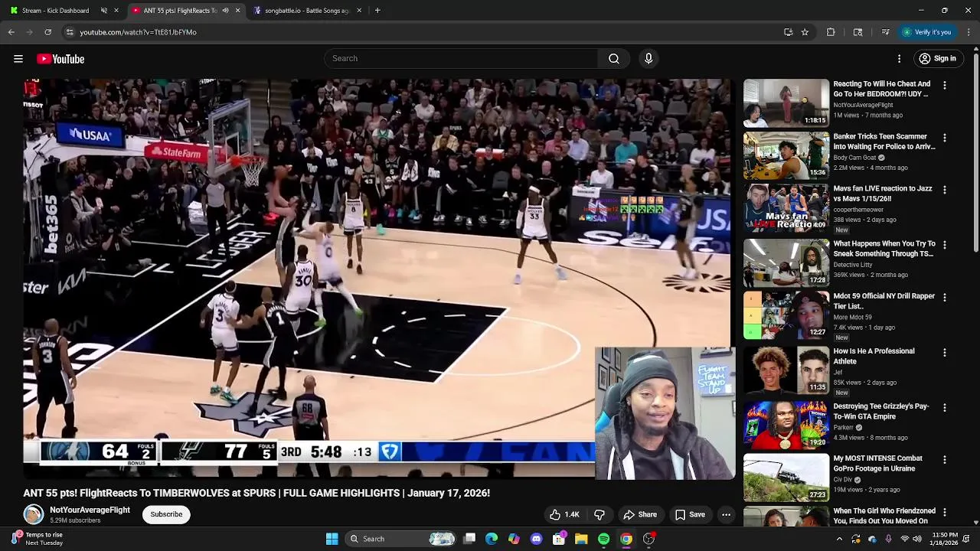The height and width of the screenshot is (551, 980).
Task: Save the video to a playlist
Action: click(x=689, y=515)
